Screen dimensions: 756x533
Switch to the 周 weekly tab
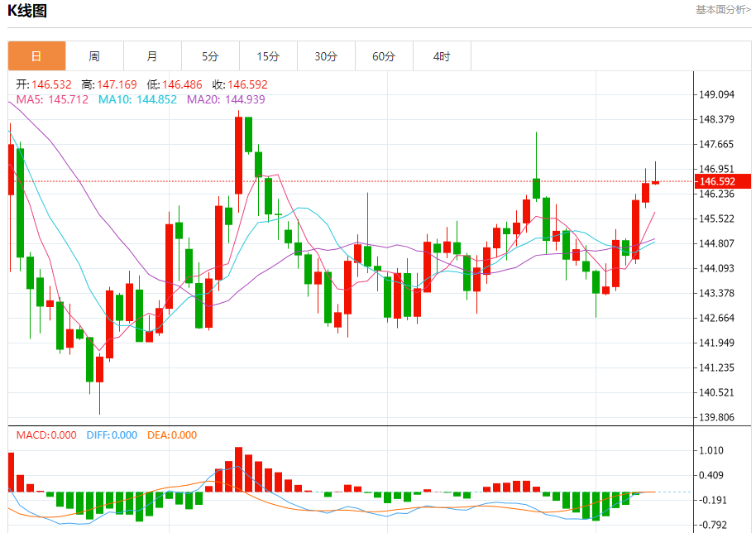click(94, 56)
